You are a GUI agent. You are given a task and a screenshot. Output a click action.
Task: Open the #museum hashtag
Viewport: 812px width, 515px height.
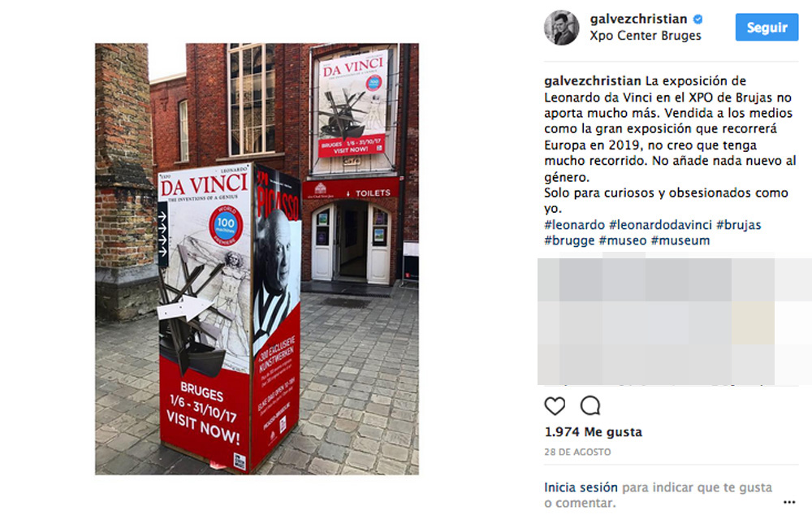click(680, 240)
